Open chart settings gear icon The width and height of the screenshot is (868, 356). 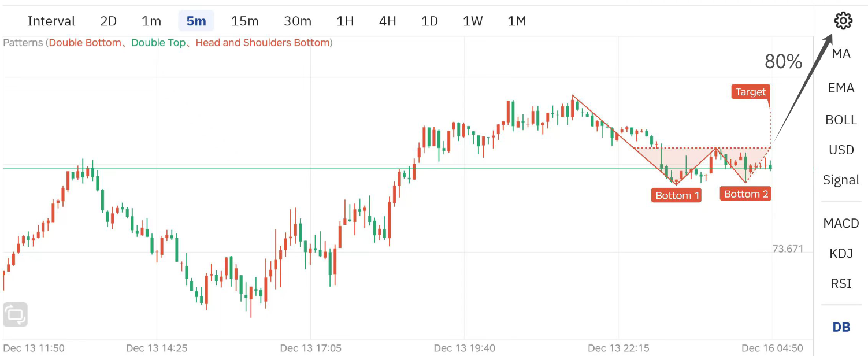(x=843, y=21)
